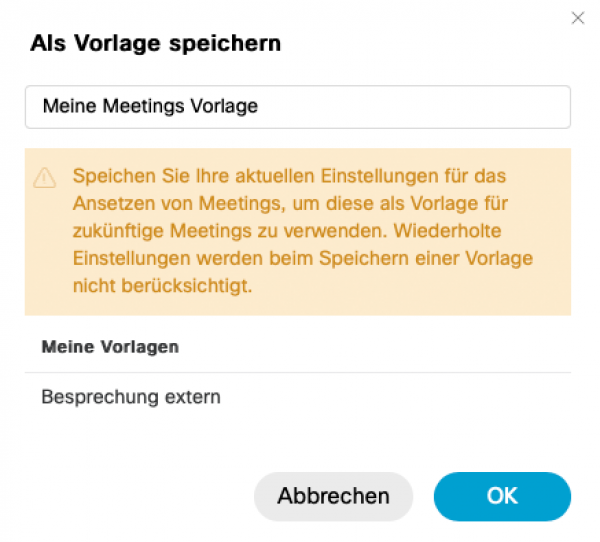Click the Als Vorlage speichern title

[x=155, y=43]
